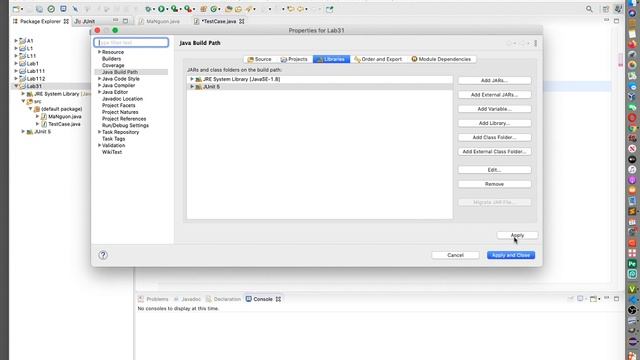Screen dimensions: 640x360
Task: Collapse the Lab31 project node
Action: click(x=16, y=86)
